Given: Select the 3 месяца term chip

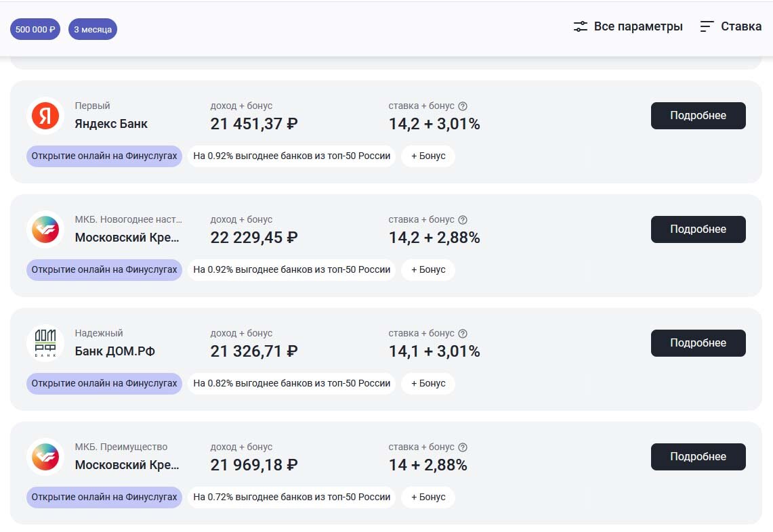Looking at the screenshot, I should click(93, 30).
